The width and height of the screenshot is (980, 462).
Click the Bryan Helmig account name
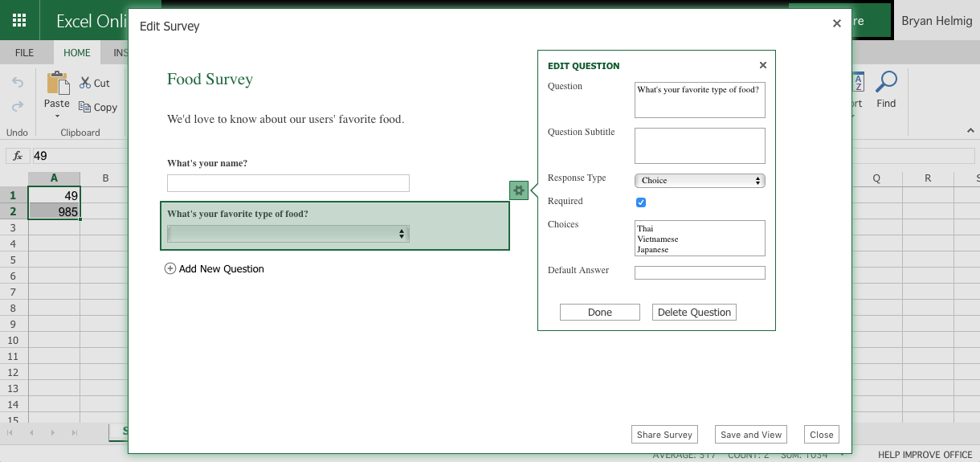pos(935,21)
